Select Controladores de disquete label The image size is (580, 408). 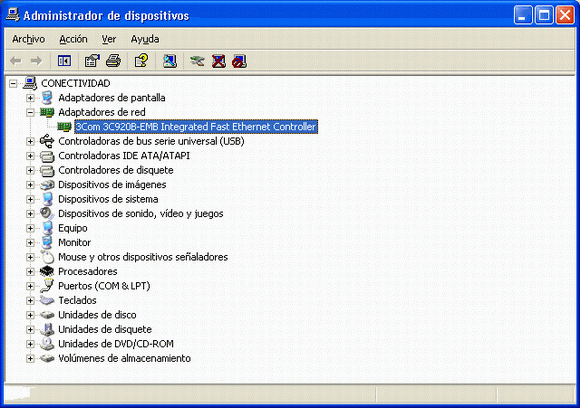pos(116,170)
